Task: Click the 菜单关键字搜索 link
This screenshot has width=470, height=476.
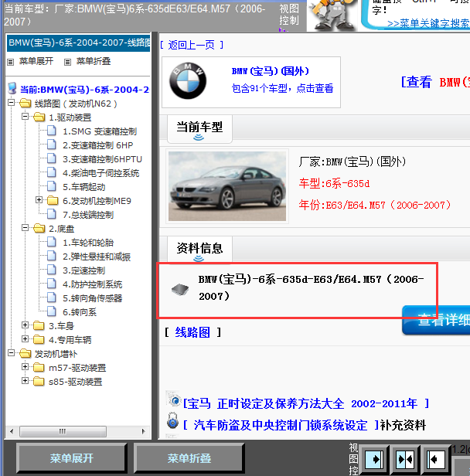Action: [428, 24]
